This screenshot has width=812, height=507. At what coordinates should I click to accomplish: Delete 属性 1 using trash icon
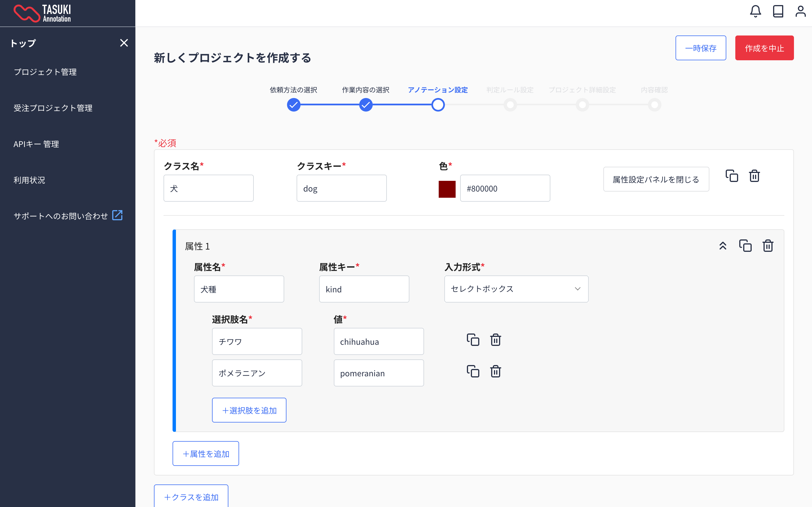click(768, 245)
